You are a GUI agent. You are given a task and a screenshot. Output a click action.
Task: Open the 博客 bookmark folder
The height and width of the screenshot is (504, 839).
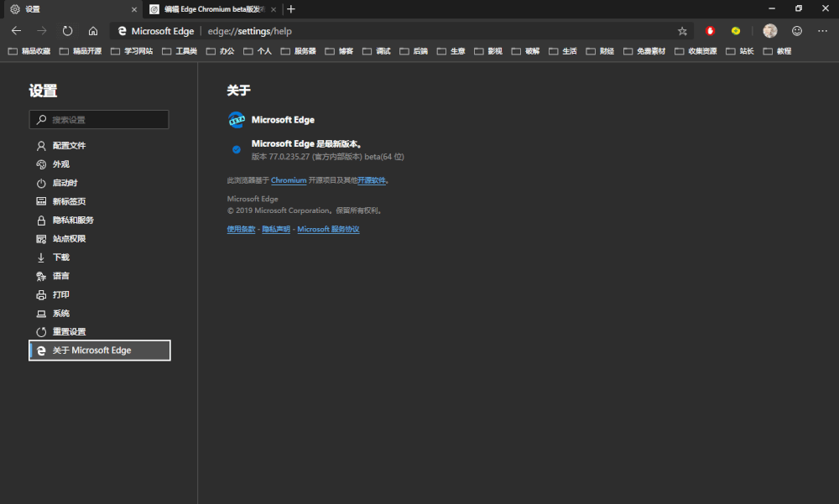pyautogui.click(x=339, y=51)
